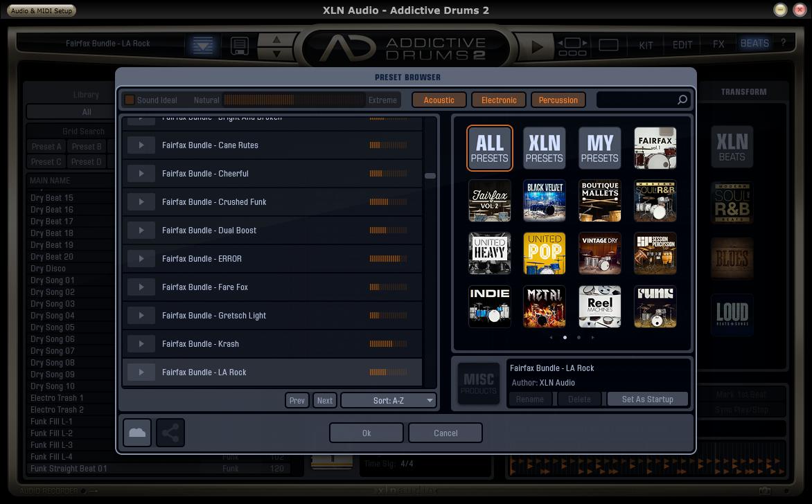This screenshot has height=504, width=812.
Task: Toggle the Electronic filter
Action: (499, 100)
